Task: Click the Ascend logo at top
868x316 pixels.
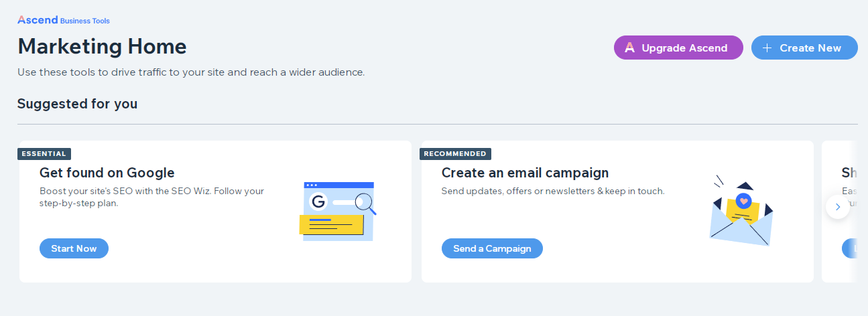Action: point(38,20)
